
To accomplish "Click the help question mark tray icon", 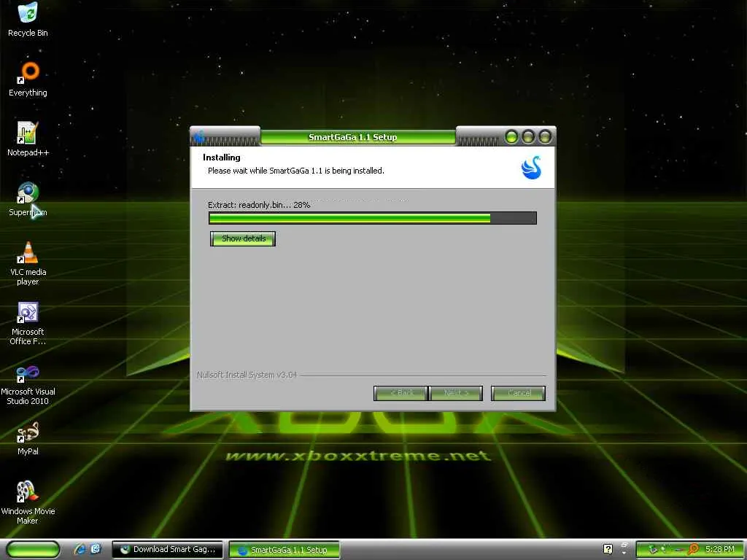I will 608,549.
